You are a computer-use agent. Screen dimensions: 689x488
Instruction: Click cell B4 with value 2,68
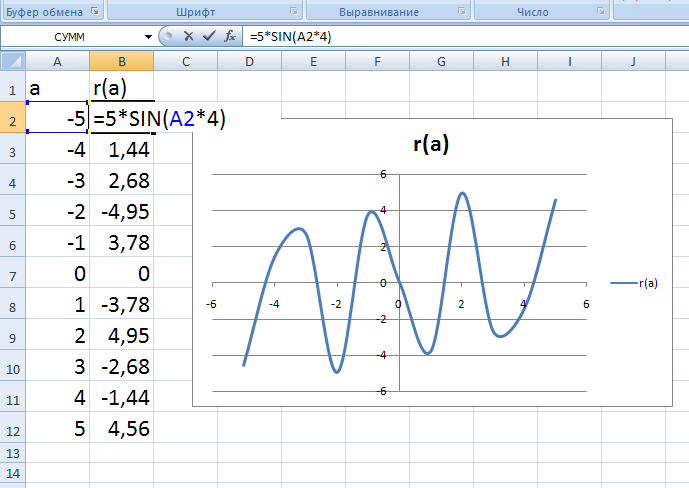tap(122, 180)
